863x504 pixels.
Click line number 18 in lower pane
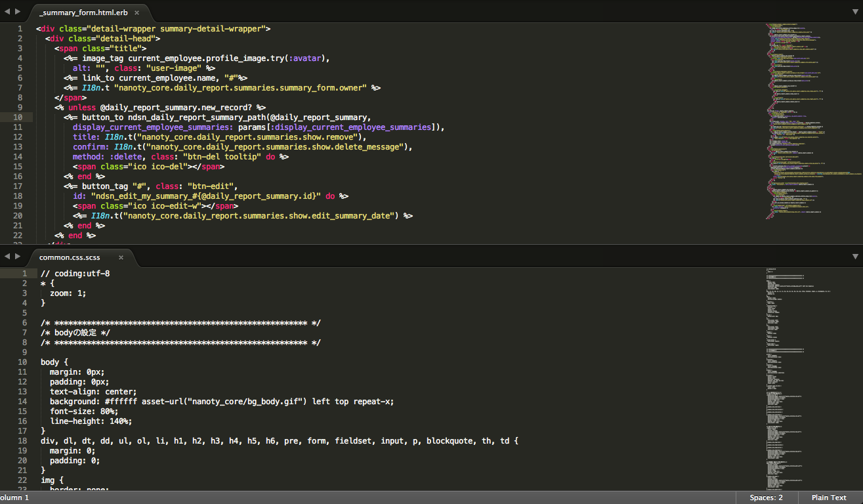(22, 441)
